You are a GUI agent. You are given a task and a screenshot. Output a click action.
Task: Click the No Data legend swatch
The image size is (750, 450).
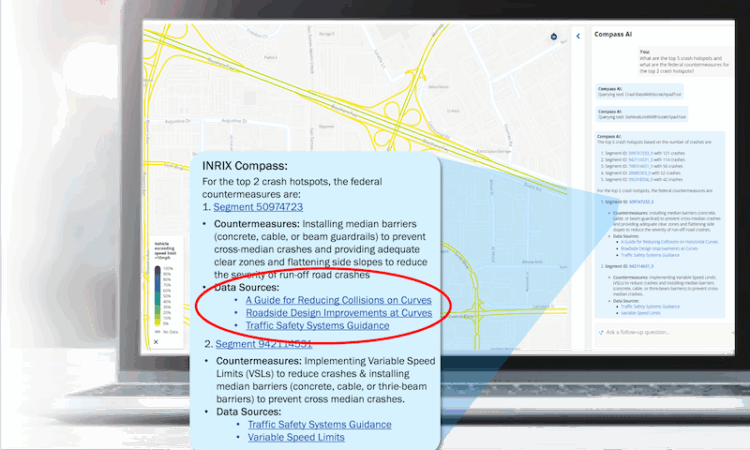click(157, 331)
